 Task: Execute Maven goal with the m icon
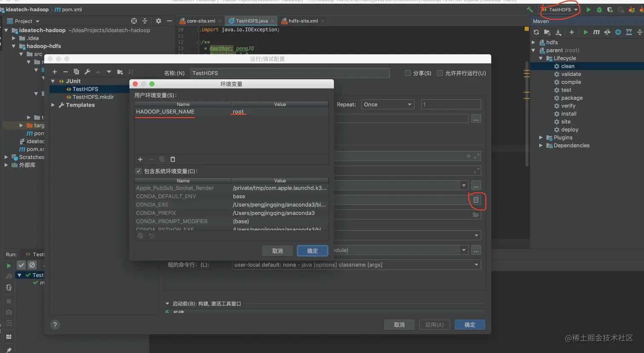(x=596, y=32)
